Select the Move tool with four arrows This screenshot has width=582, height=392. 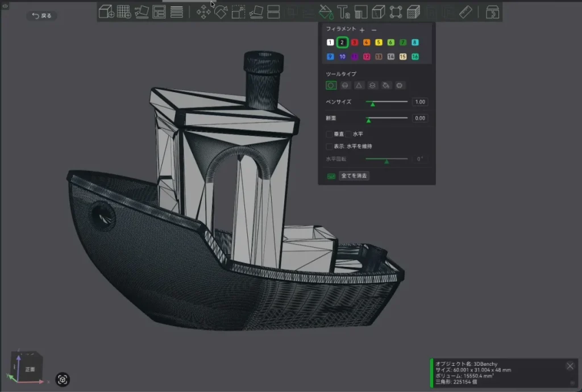click(x=203, y=12)
